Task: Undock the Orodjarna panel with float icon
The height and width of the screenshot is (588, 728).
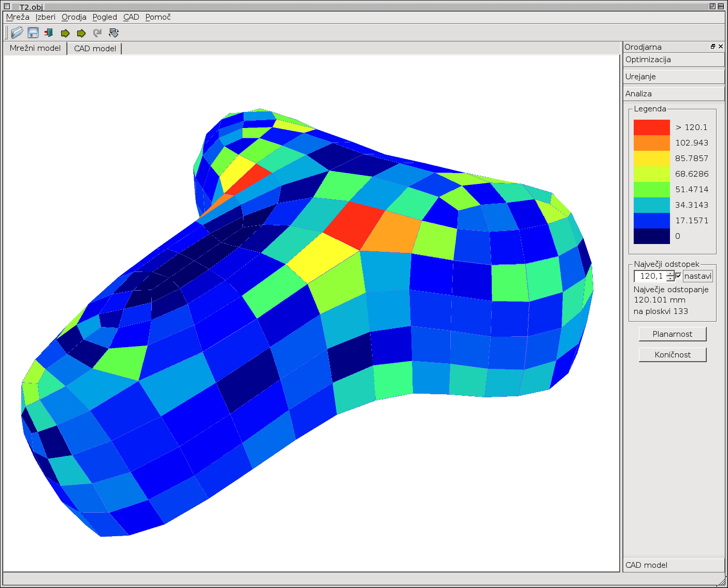Action: (713, 47)
